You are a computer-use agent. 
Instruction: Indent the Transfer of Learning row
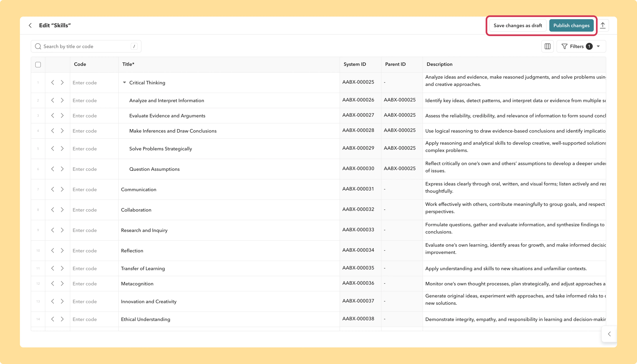pyautogui.click(x=62, y=268)
